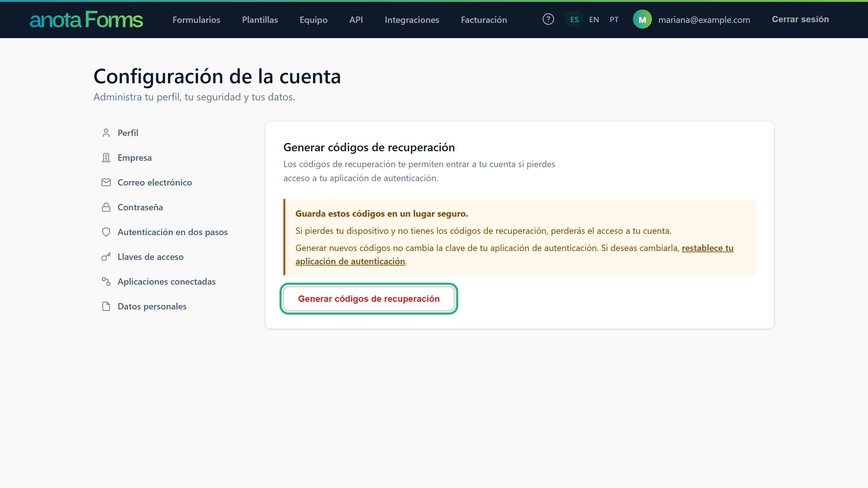
Task: Click the shield icon for two-step authentication
Action: (106, 232)
